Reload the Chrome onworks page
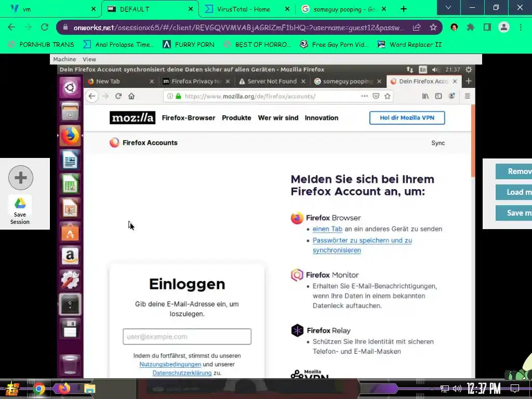Viewport: 532px width, 399px height. click(45, 27)
